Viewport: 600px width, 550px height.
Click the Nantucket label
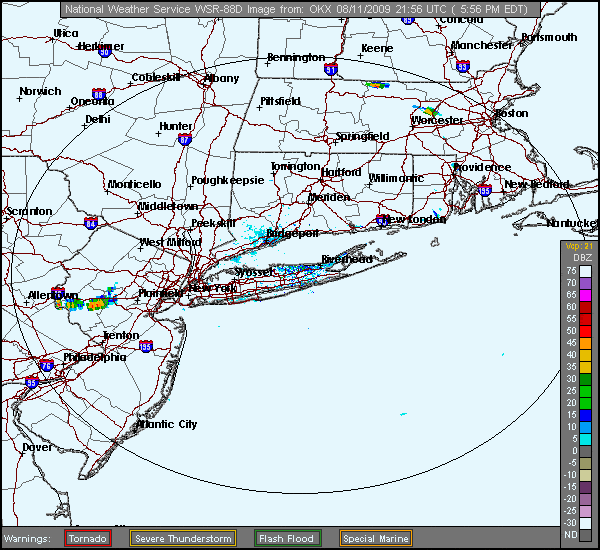click(x=572, y=223)
